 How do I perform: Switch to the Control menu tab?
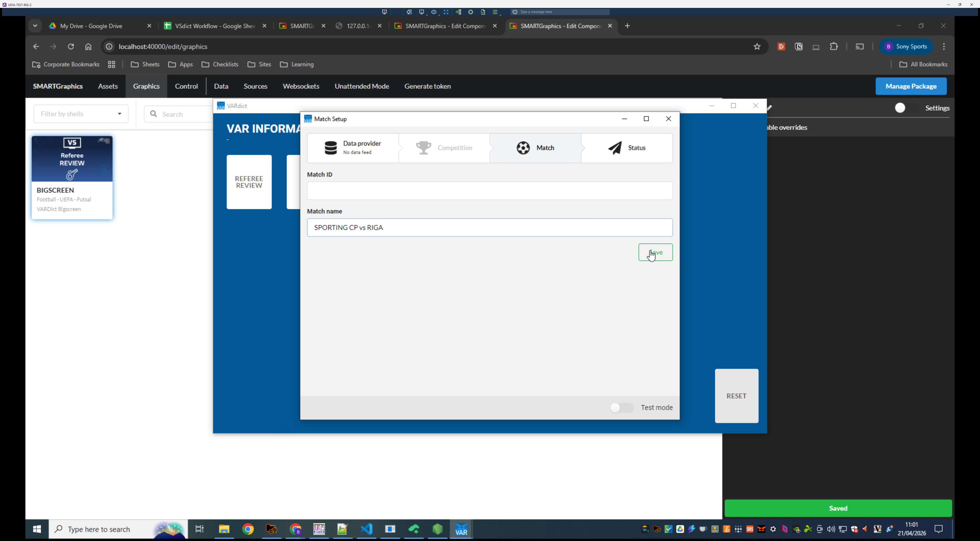tap(186, 86)
